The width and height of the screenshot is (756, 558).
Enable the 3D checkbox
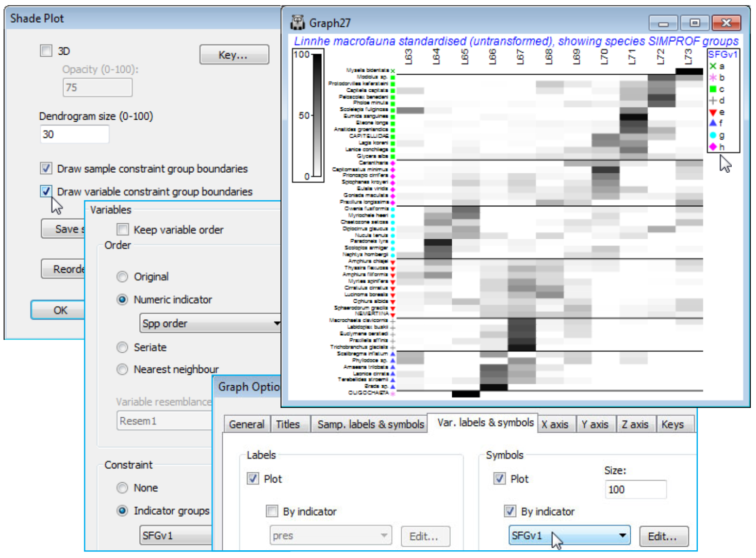[x=46, y=51]
